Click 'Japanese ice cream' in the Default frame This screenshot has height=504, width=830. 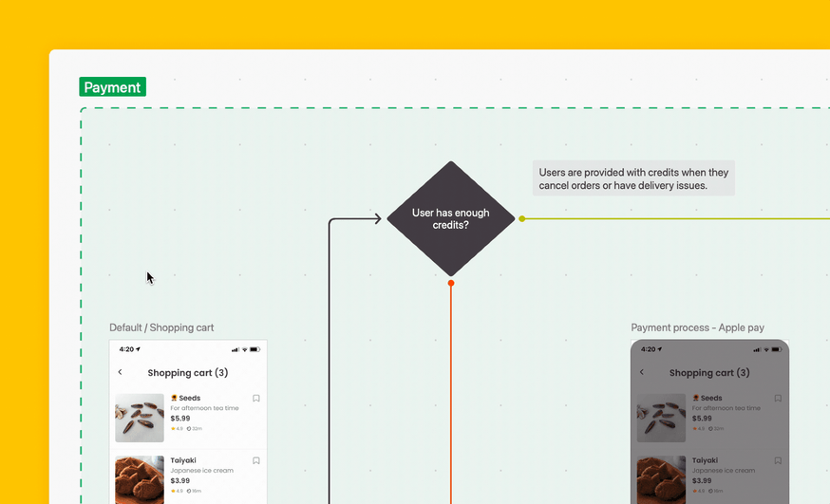201,470
